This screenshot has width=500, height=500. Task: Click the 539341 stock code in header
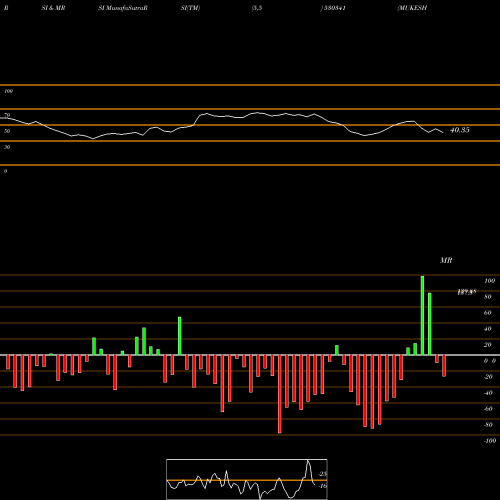point(333,8)
